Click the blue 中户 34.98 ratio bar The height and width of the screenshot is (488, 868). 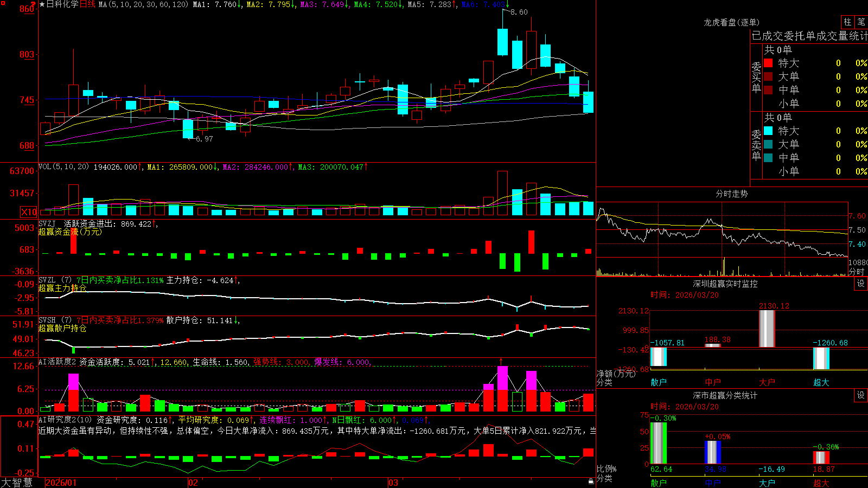712,452
